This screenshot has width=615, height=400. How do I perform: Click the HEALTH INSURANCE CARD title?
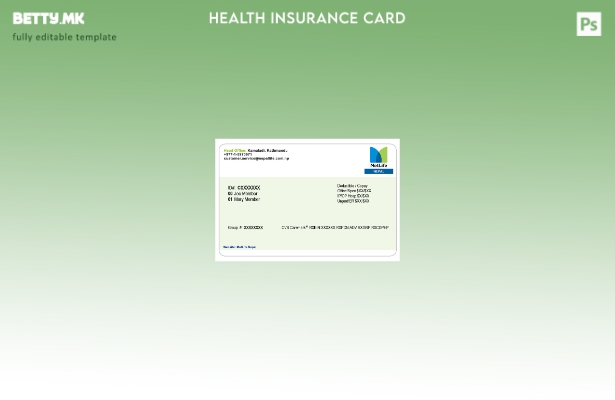[307, 18]
